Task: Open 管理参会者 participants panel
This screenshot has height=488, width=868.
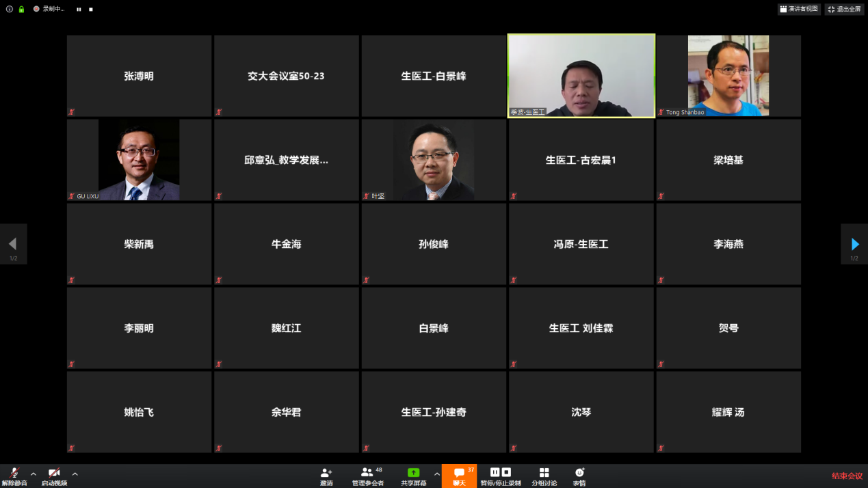Action: point(367,473)
